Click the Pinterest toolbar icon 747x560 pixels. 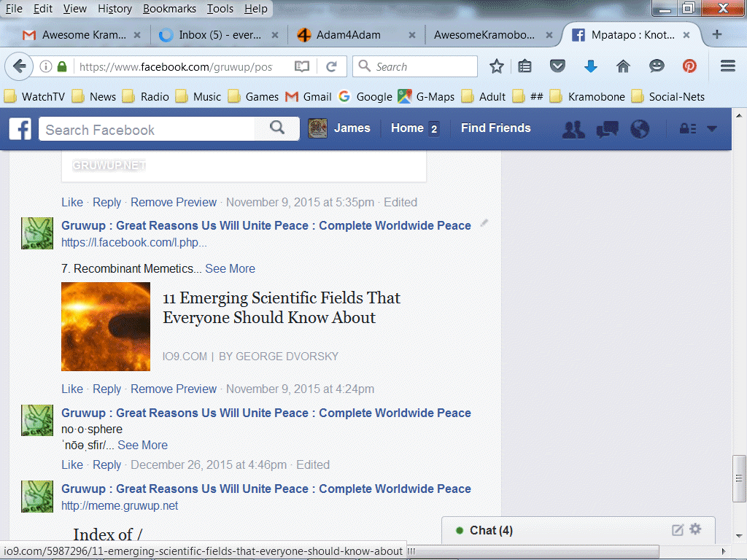689,66
